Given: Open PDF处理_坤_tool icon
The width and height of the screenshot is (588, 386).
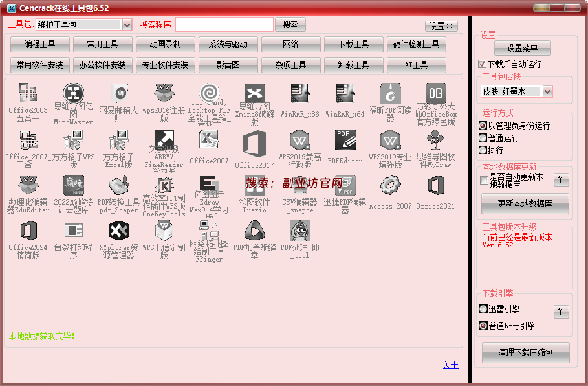Looking at the screenshot, I should [300, 231].
